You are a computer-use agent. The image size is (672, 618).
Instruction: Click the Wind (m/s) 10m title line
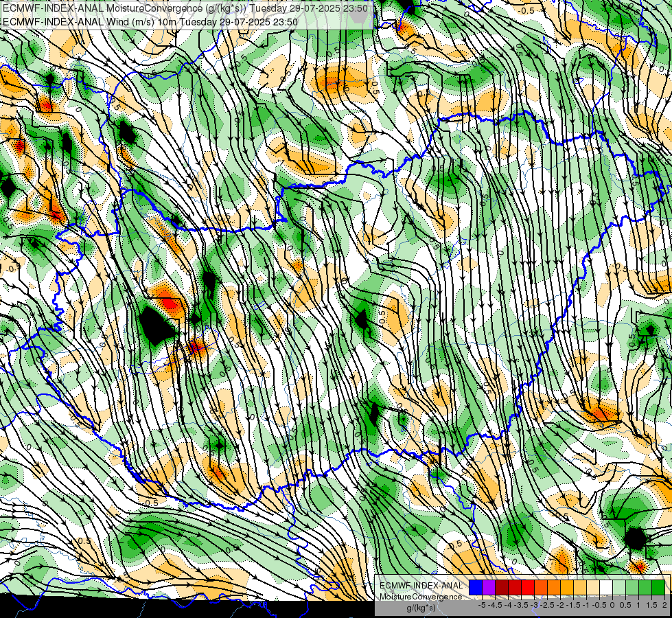(x=150, y=21)
